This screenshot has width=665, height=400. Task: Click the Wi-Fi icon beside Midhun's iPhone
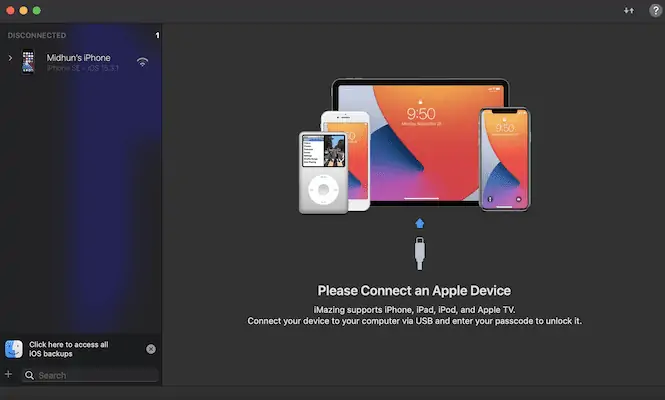[143, 62]
